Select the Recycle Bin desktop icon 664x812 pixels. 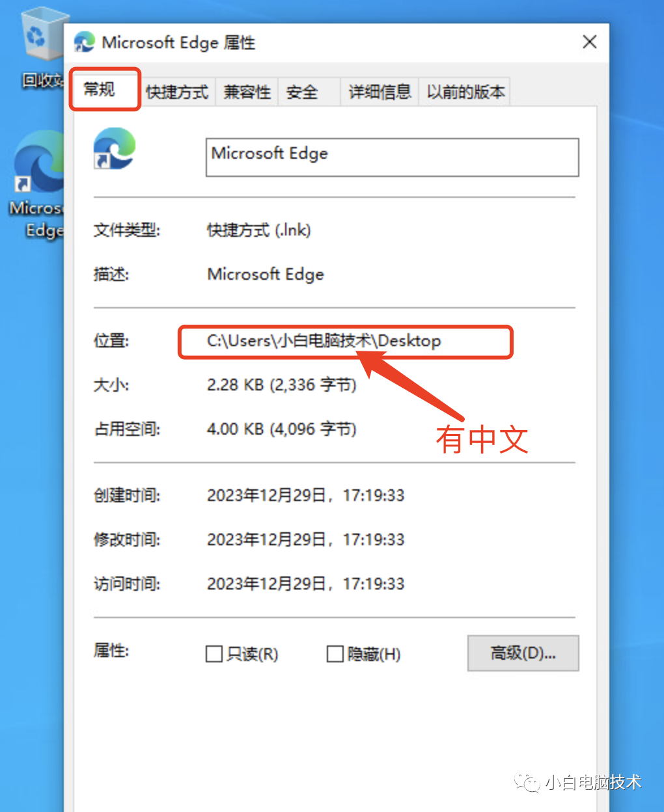coord(42,49)
